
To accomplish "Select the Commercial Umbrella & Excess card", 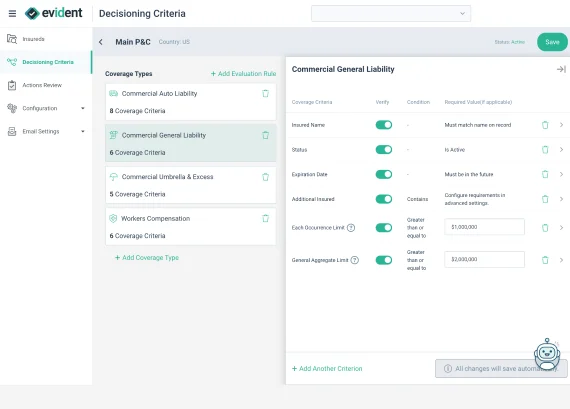I will [x=190, y=185].
